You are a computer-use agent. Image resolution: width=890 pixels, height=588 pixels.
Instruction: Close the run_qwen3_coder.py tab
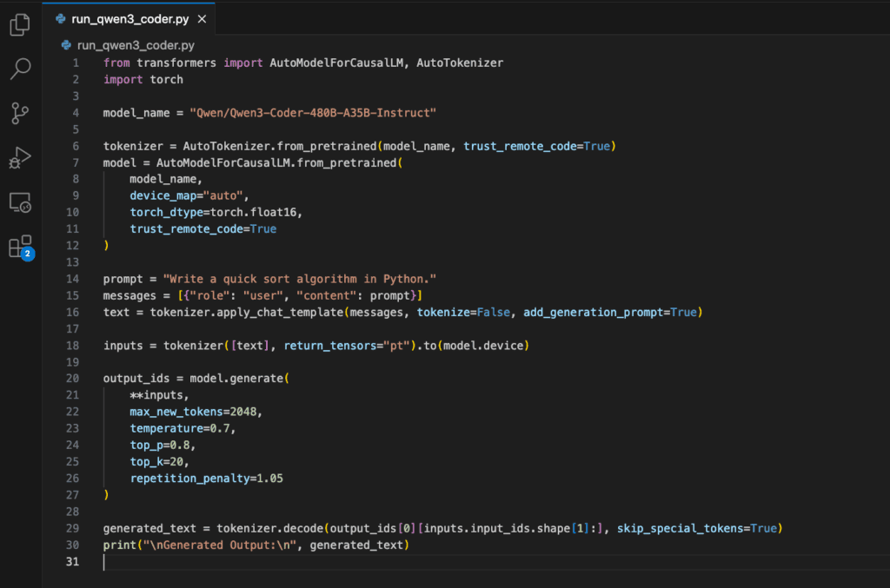point(202,19)
